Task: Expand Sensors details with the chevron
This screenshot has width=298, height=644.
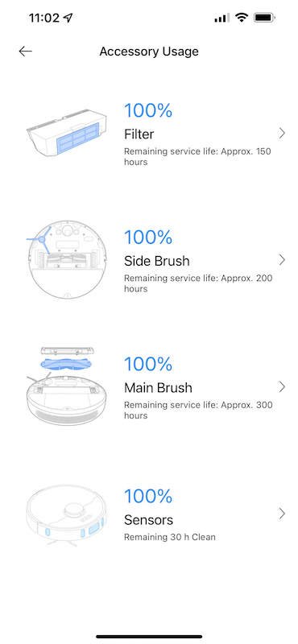Action: (282, 514)
